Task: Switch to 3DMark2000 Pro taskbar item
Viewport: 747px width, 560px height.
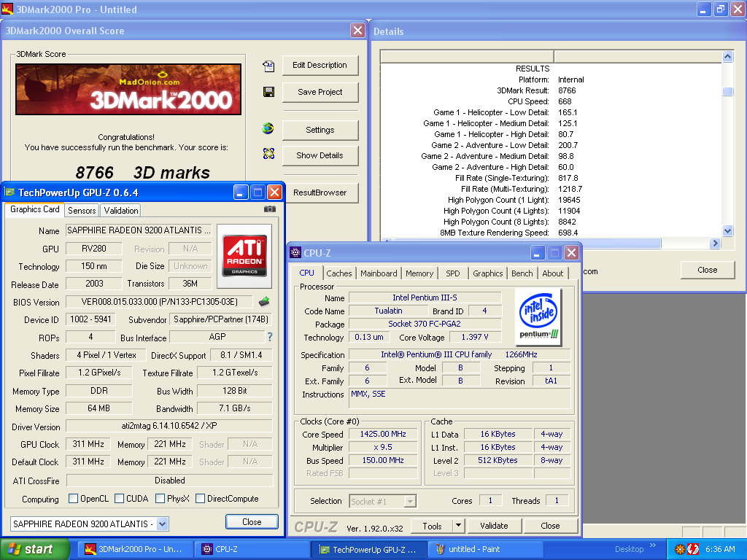Action: tap(135, 549)
